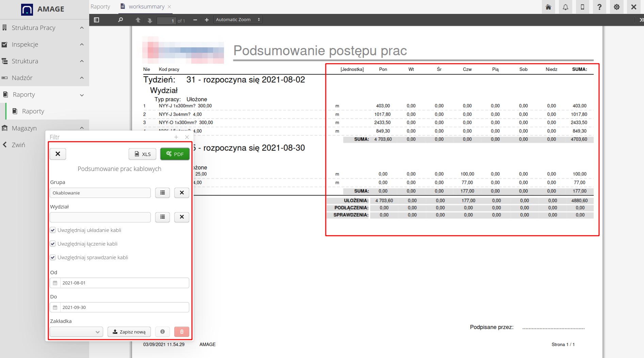Open settings gear icon
Image resolution: width=644 pixels, height=358 pixels.
616,7
